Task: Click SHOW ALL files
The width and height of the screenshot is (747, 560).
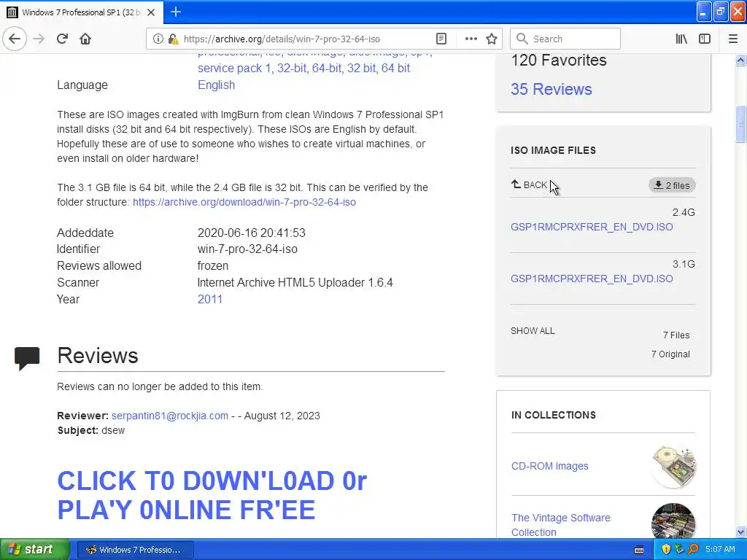Action: 533,331
